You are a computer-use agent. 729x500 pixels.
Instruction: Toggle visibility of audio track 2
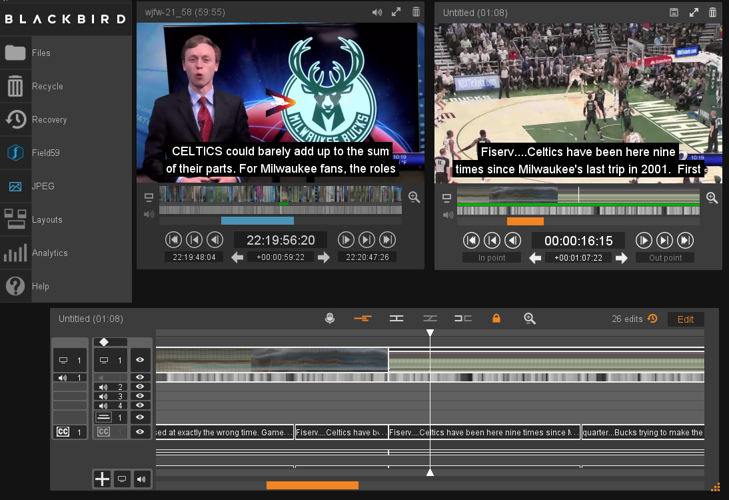(x=140, y=387)
